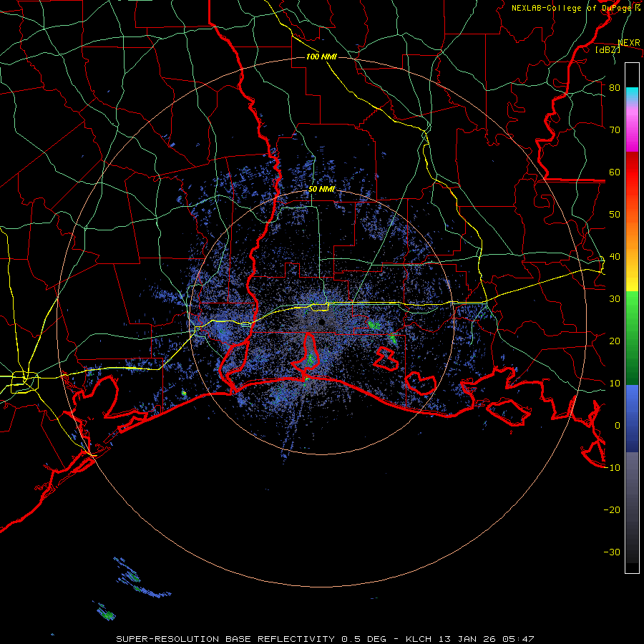Click the 0 value on the dBZ scale

[x=618, y=426]
